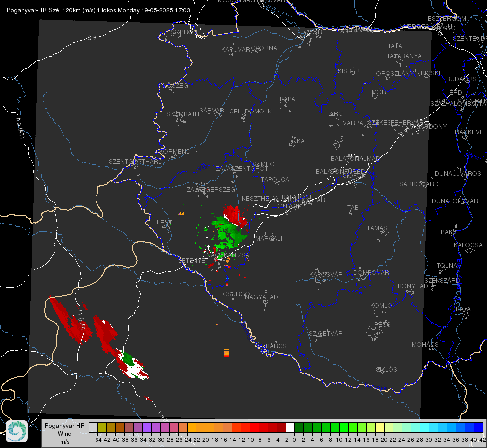Select the SIKLOS label
The width and height of the screenshot is (487, 448).
(387, 370)
